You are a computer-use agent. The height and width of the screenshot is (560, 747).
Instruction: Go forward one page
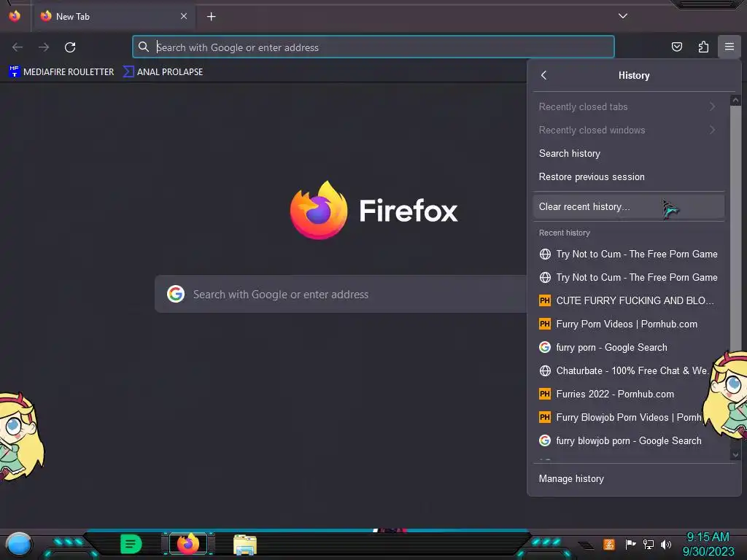(x=44, y=47)
